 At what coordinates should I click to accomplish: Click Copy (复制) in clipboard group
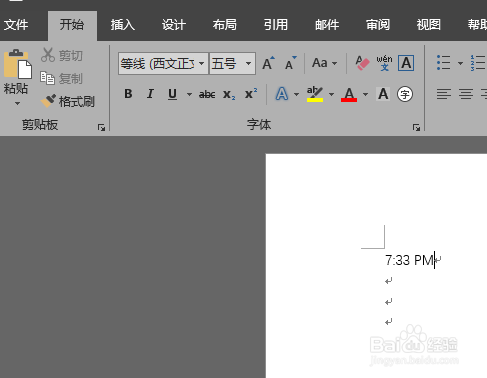(x=61, y=78)
